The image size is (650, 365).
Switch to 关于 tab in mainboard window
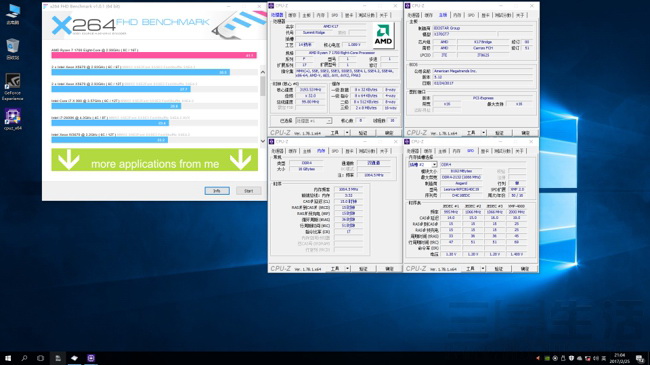pyautogui.click(x=520, y=15)
